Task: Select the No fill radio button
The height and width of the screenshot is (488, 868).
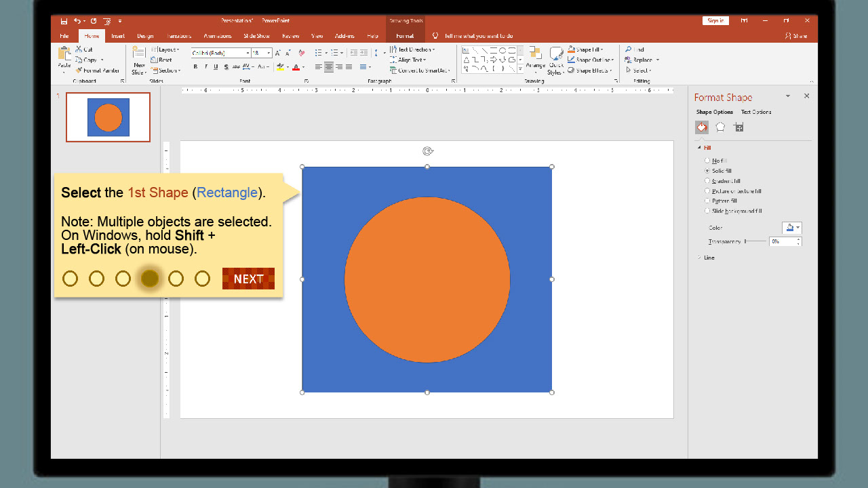Action: [707, 161]
